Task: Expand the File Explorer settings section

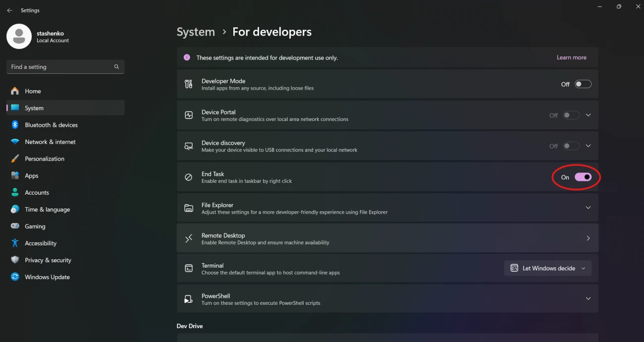Action: [x=588, y=208]
